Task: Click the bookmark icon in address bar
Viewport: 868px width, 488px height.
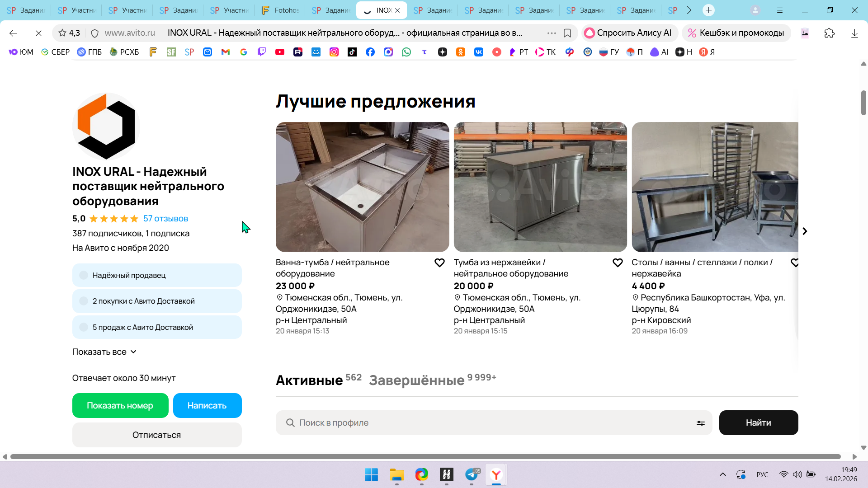Action: click(567, 33)
